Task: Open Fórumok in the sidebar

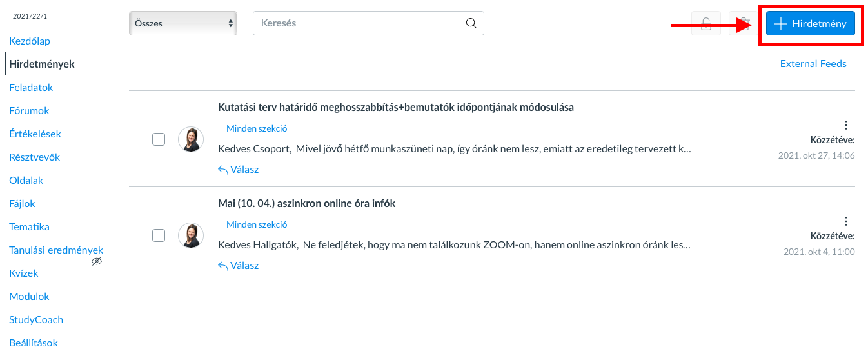Action: [x=29, y=110]
